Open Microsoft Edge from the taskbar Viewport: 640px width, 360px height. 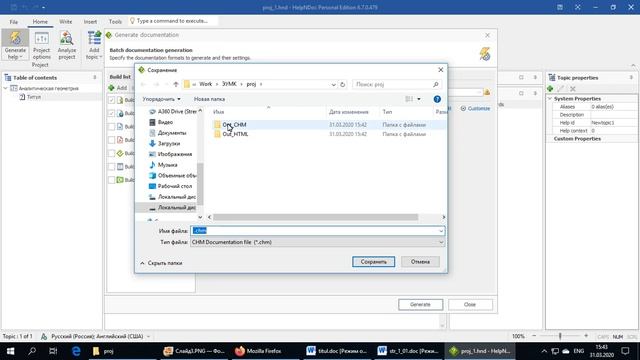(76, 351)
